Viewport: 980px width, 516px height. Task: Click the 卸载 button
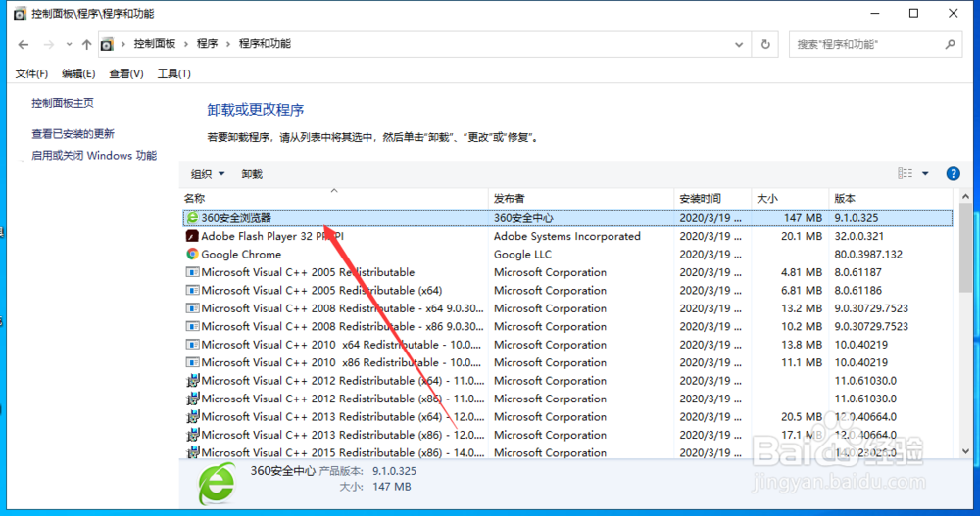(252, 174)
